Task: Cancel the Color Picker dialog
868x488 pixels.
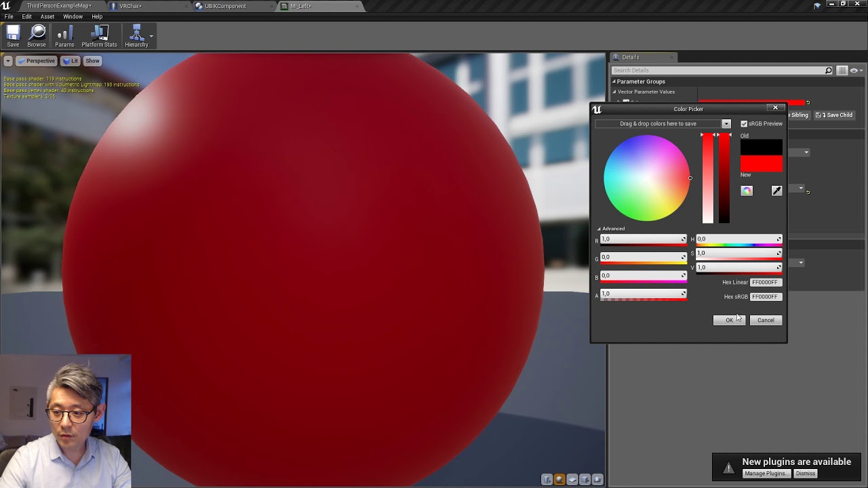Action: click(x=766, y=320)
